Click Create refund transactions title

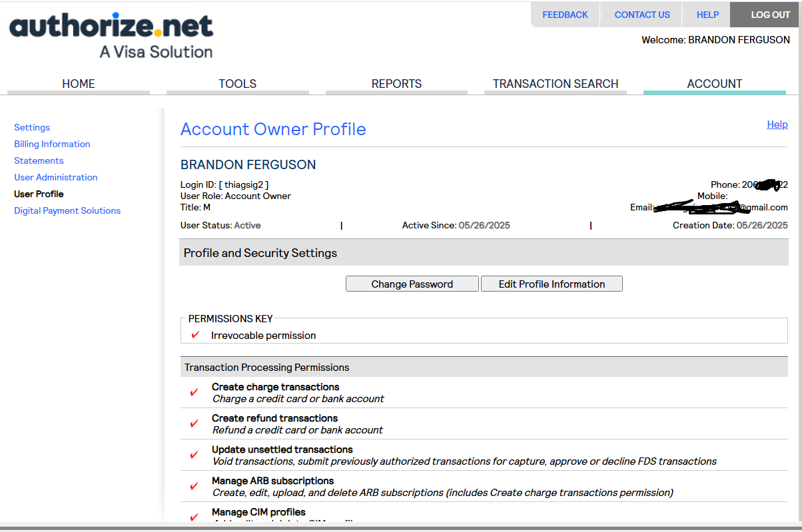coord(275,418)
